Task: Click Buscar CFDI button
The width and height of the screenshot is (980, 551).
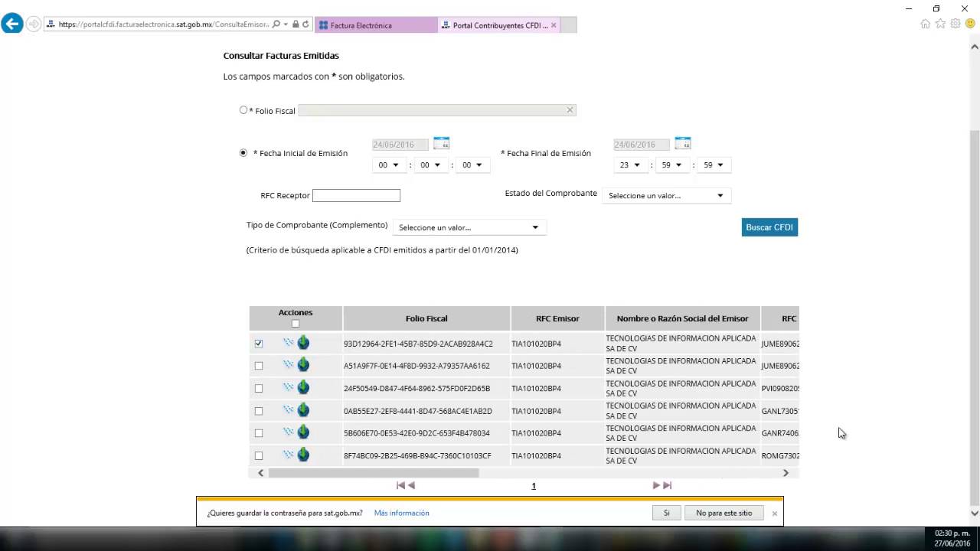Action: 769,227
